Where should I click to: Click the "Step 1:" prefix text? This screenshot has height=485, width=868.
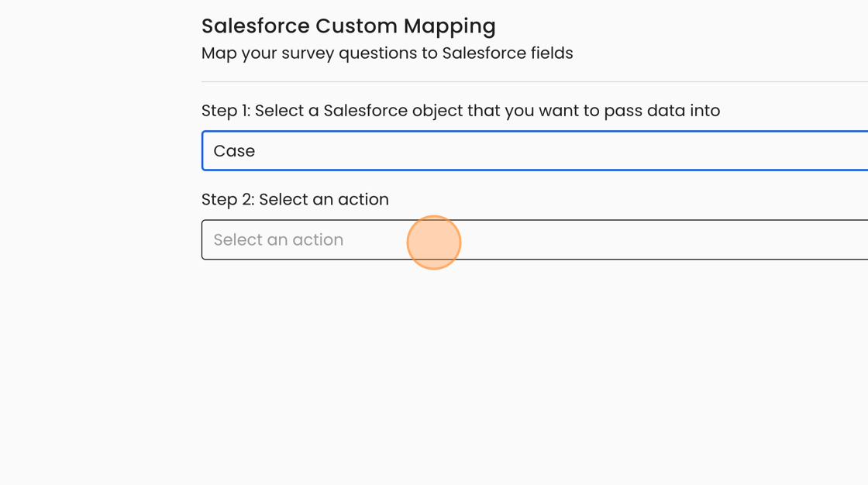(226, 111)
